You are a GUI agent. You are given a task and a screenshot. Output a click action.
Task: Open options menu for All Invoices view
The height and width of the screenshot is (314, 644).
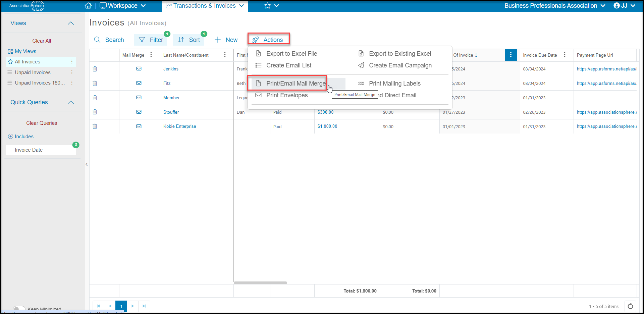click(x=72, y=62)
